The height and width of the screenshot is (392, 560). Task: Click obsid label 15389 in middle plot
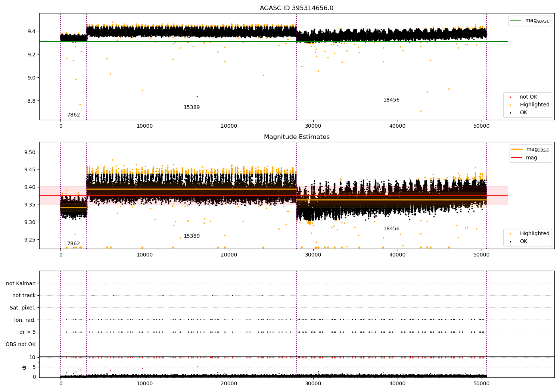192,236
